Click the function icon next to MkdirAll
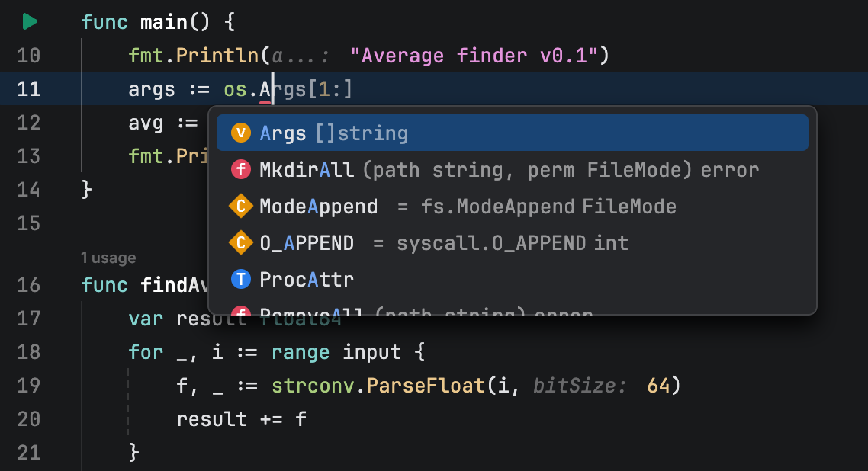The height and width of the screenshot is (471, 868). pos(240,169)
